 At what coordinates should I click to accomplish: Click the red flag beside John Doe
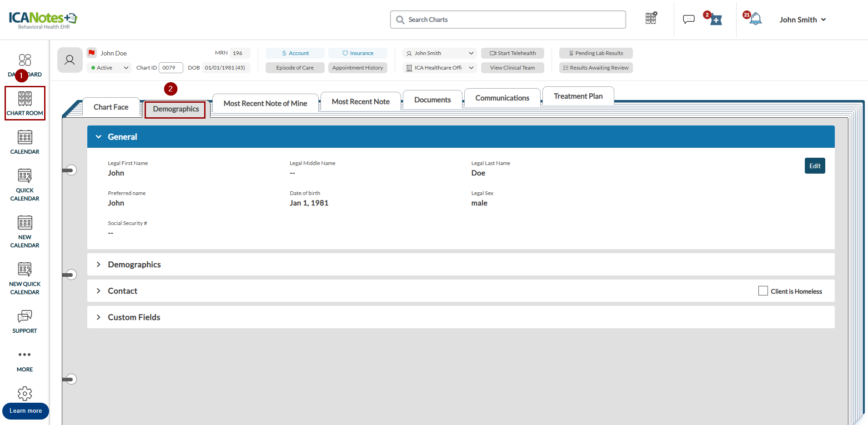[x=92, y=53]
